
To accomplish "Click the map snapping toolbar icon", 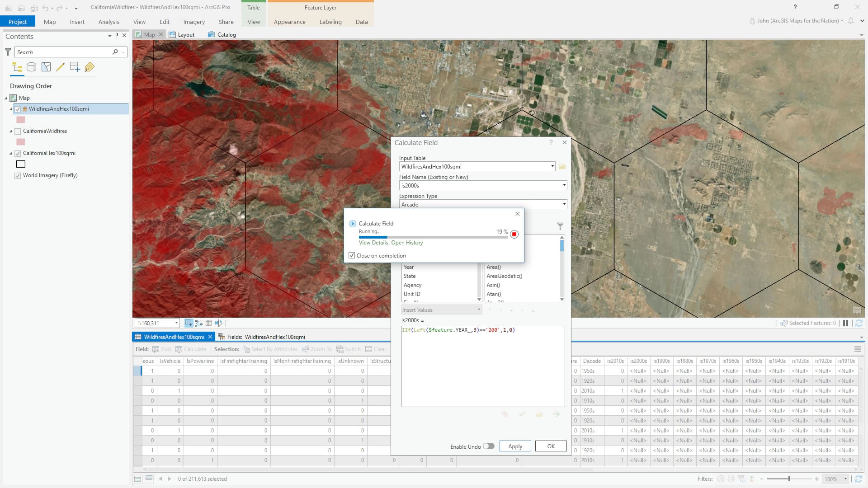I will pos(189,323).
